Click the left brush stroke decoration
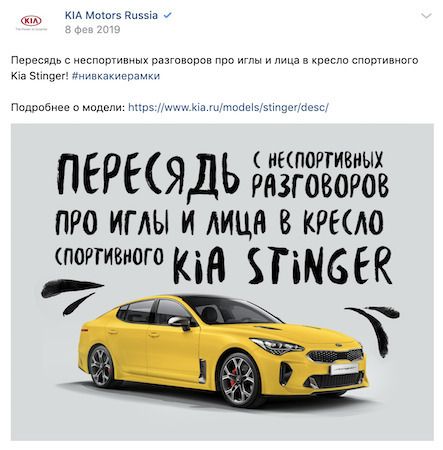Screen dimensions: 443x450 pos(71,295)
